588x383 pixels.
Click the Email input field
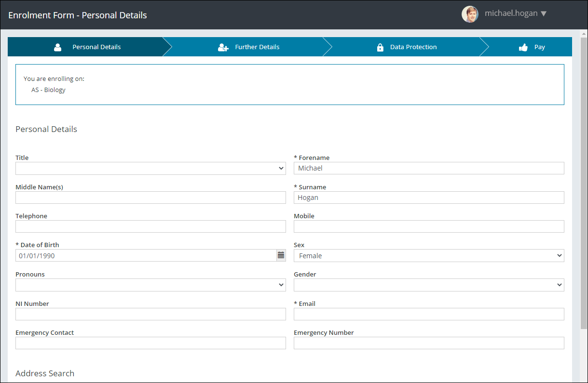tap(429, 314)
